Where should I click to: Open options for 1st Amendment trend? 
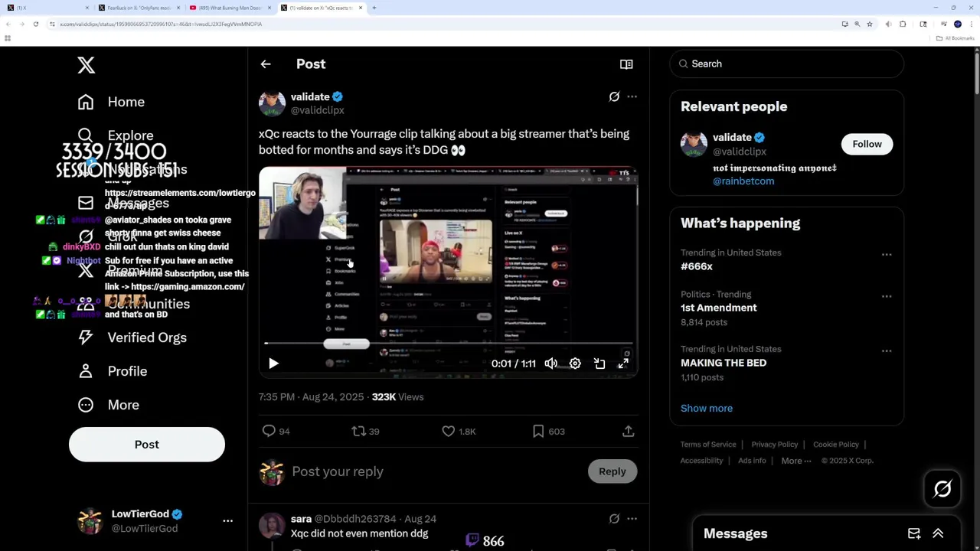[x=887, y=296]
